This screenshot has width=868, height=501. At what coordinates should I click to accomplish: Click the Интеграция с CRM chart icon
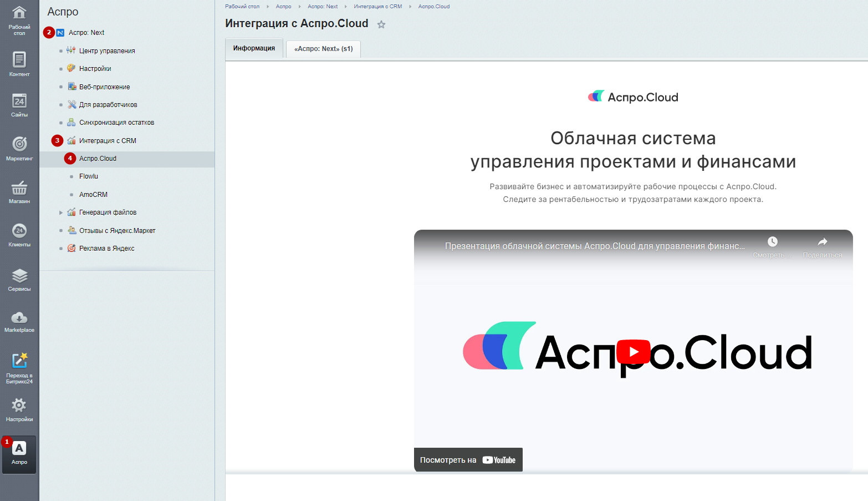point(72,140)
